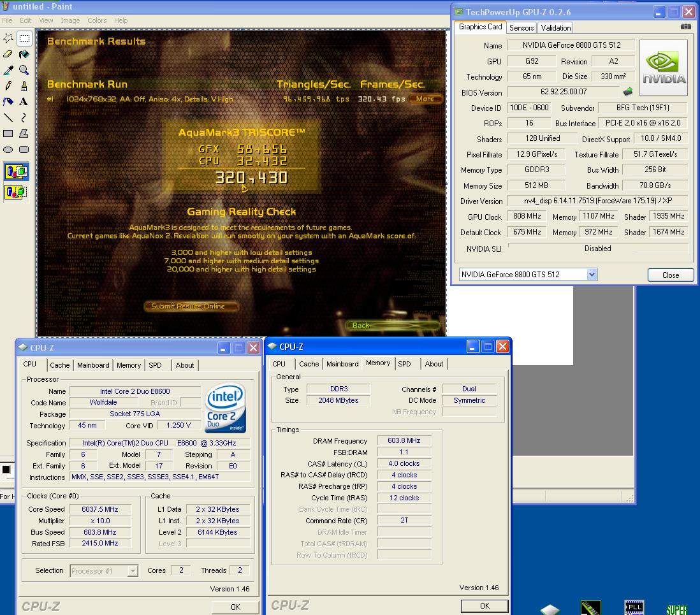Enable transparent selection mode in Paint
Image resolution: width=700 pixels, height=615 pixels.
point(16,192)
